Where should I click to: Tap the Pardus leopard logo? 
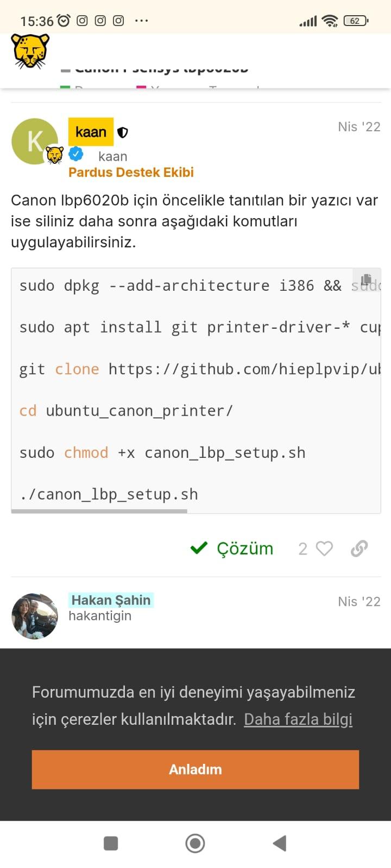coord(30,51)
